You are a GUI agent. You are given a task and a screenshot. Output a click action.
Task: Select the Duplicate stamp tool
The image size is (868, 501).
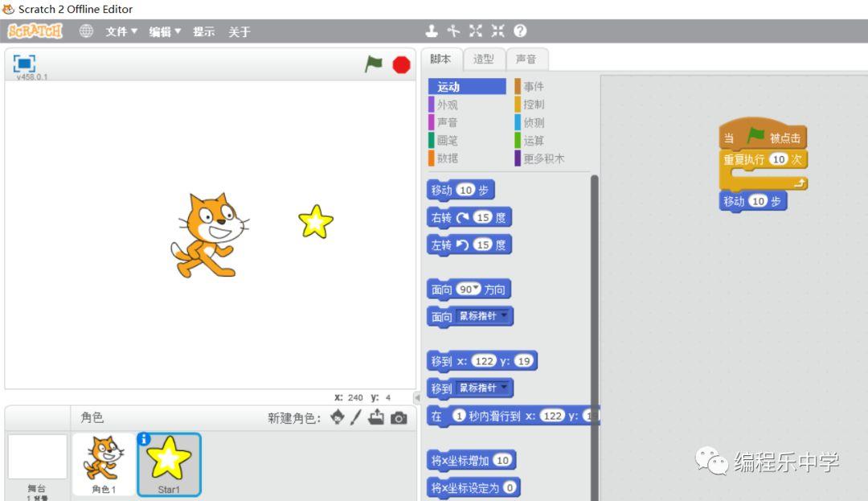[x=432, y=31]
